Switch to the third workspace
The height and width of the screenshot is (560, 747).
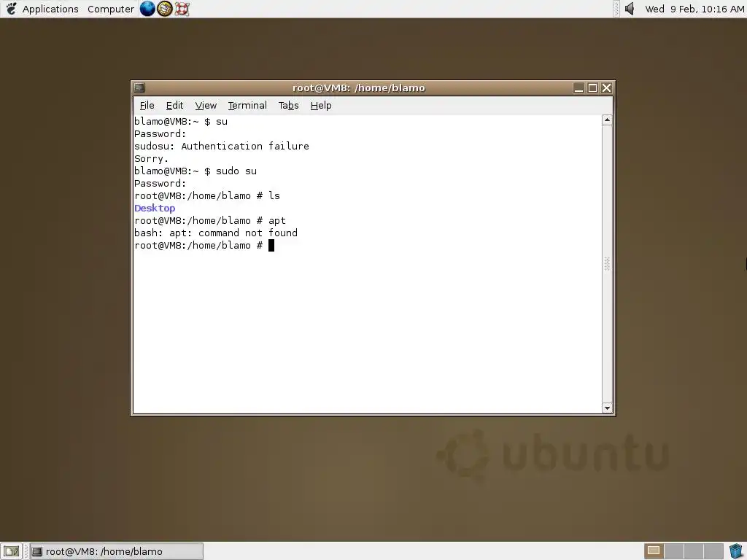(694, 551)
